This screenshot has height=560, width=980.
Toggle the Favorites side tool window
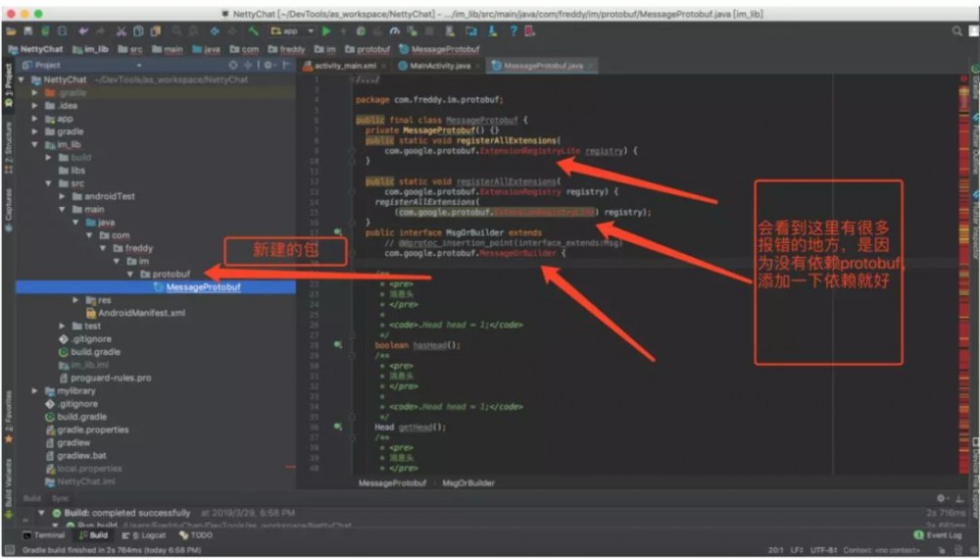coord(8,416)
